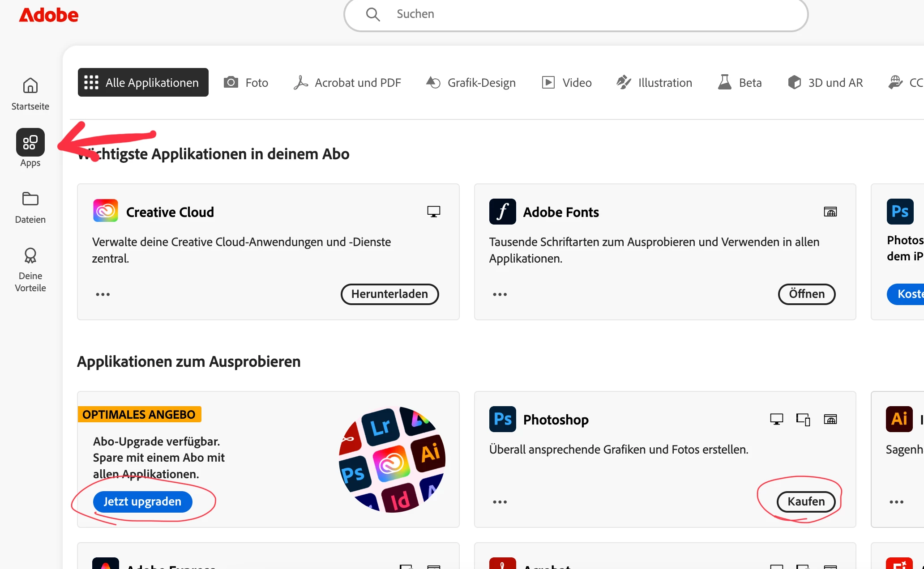Click the Photoshop Ps icon
924x569 pixels.
502,419
